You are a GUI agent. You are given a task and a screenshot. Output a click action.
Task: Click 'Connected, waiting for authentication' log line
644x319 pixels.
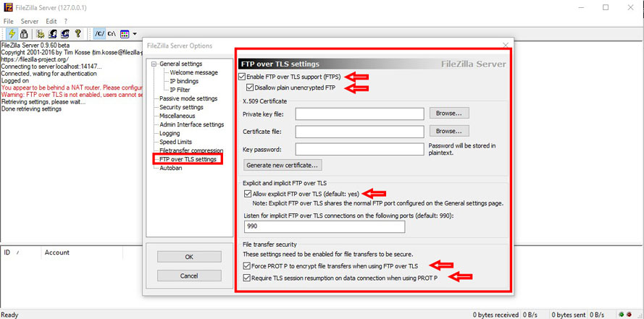pyautogui.click(x=49, y=74)
